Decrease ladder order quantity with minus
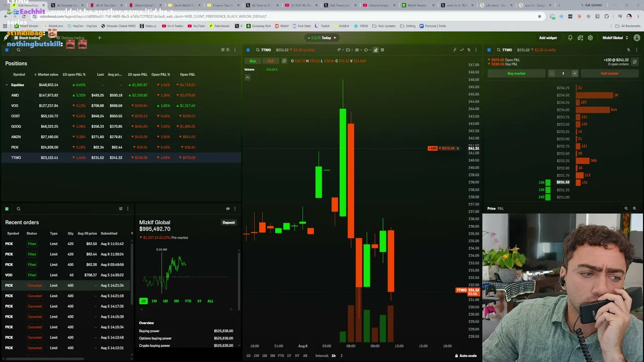 (x=551, y=73)
